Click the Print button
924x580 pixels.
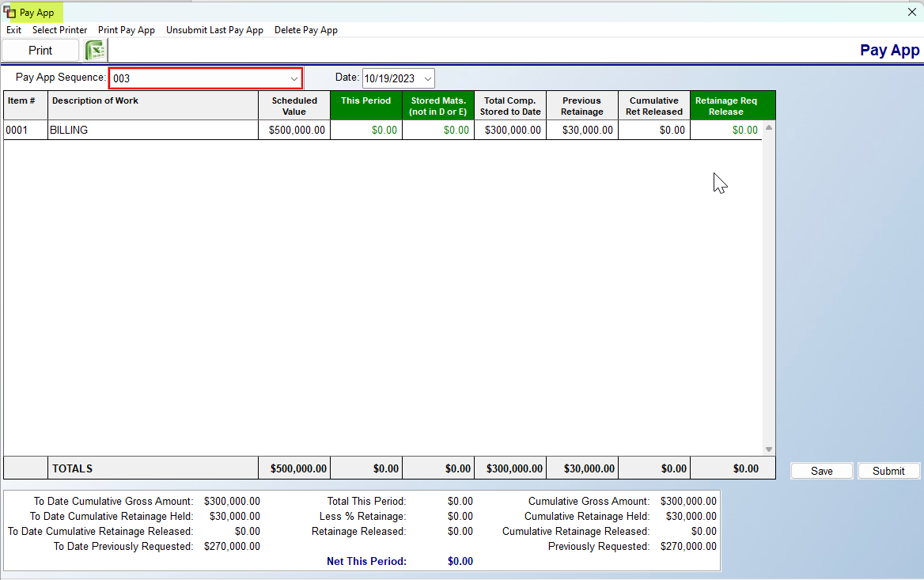coord(40,50)
